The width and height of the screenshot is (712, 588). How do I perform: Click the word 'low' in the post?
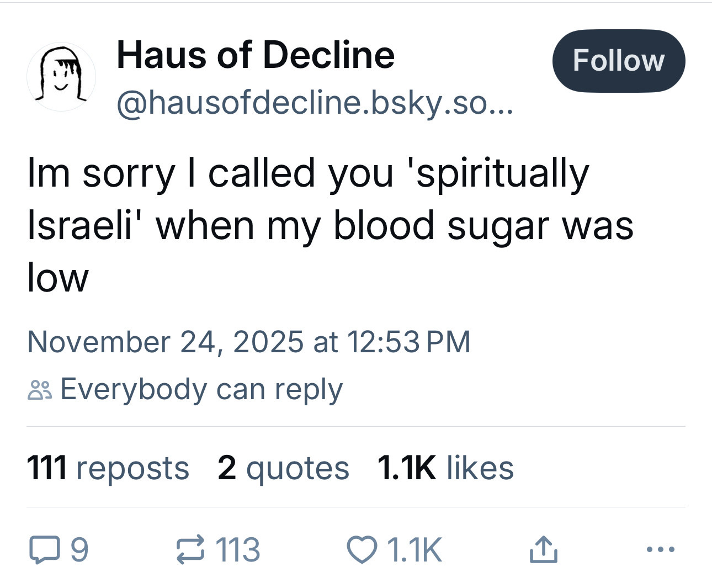[58, 278]
